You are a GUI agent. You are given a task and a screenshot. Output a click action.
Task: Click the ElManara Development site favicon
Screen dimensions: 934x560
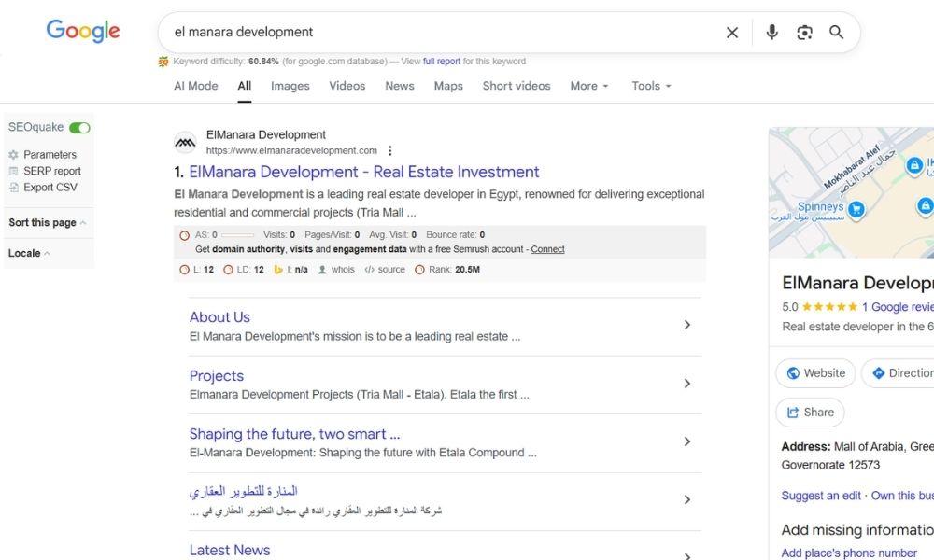coord(185,142)
